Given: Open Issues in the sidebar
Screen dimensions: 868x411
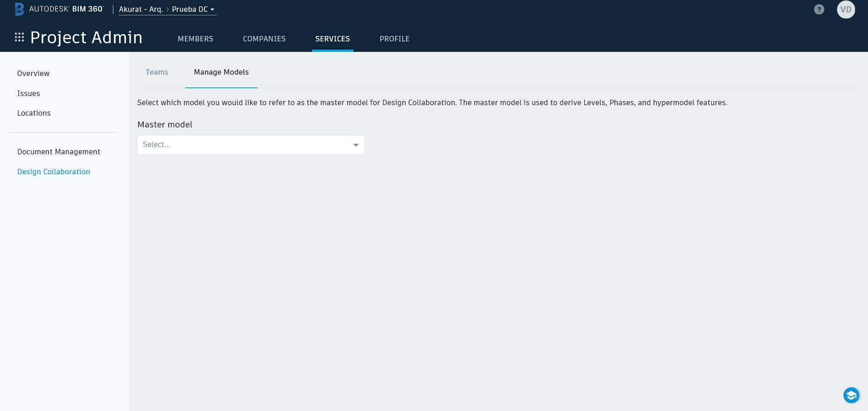Looking at the screenshot, I should (29, 93).
